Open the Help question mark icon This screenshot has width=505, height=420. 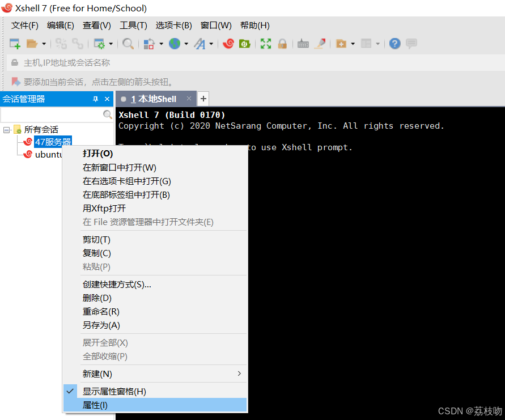pyautogui.click(x=394, y=44)
